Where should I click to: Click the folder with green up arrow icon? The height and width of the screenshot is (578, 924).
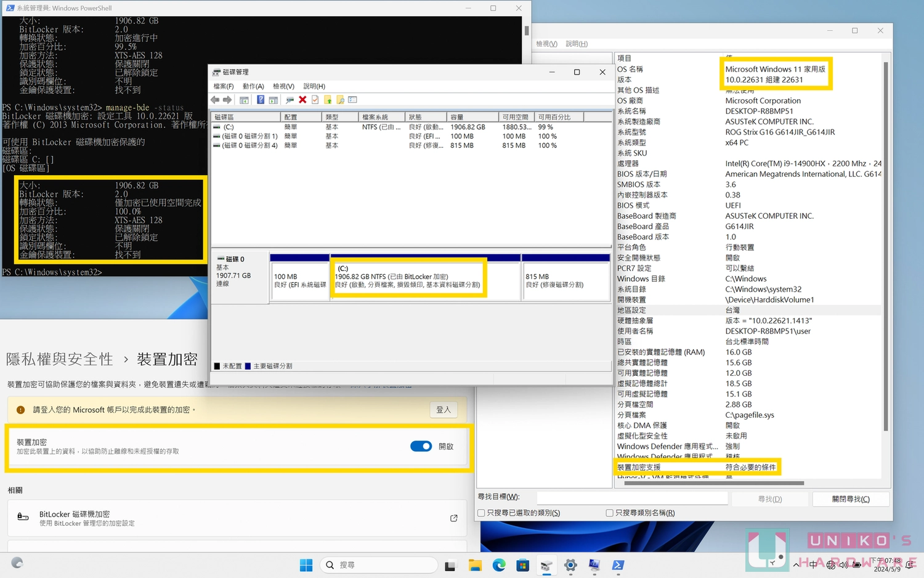328,100
